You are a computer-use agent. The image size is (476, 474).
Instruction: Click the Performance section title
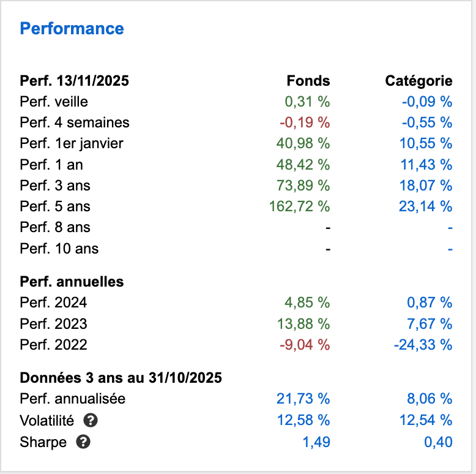(72, 29)
